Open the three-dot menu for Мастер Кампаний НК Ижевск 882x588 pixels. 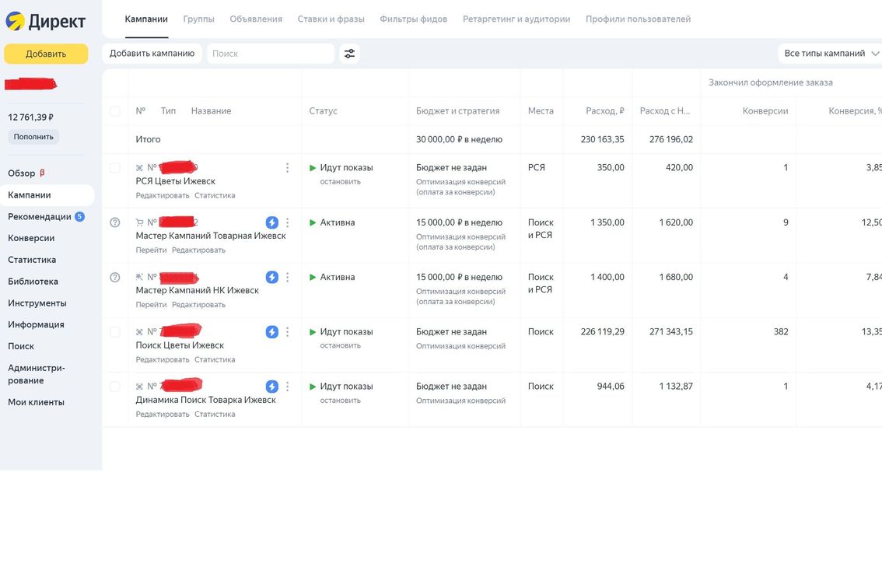pos(287,277)
